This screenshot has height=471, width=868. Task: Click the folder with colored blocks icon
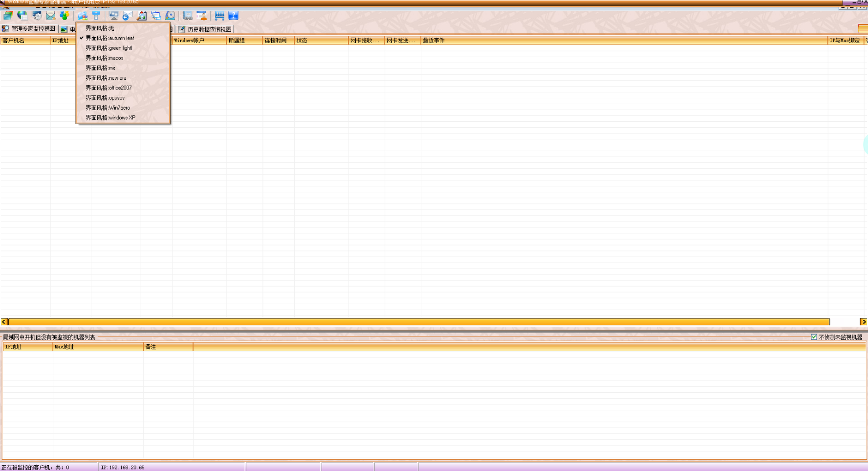click(83, 16)
